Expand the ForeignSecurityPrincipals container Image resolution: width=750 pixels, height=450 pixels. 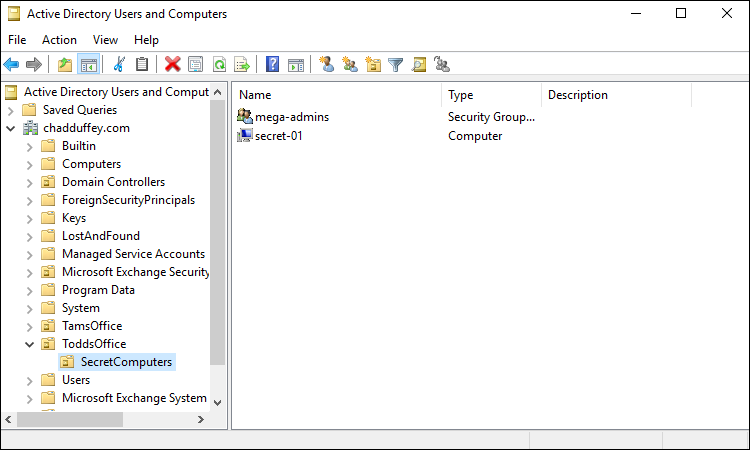click(30, 200)
